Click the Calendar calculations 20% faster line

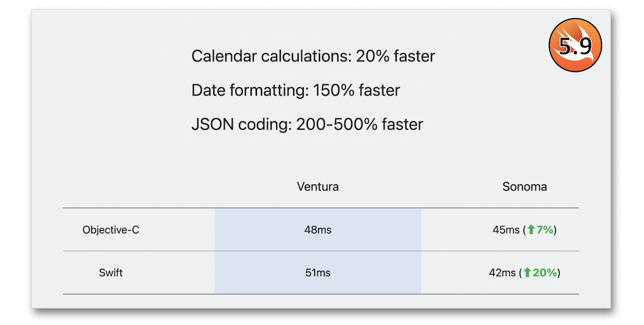tap(313, 56)
